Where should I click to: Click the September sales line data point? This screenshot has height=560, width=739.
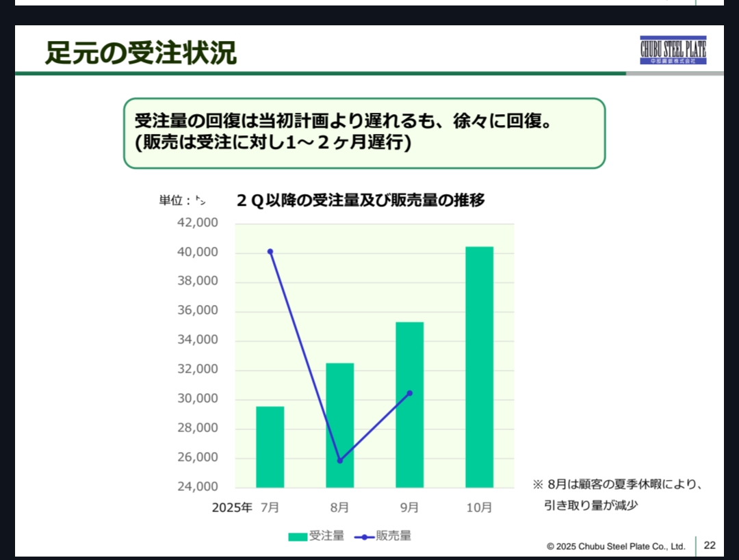(x=409, y=393)
